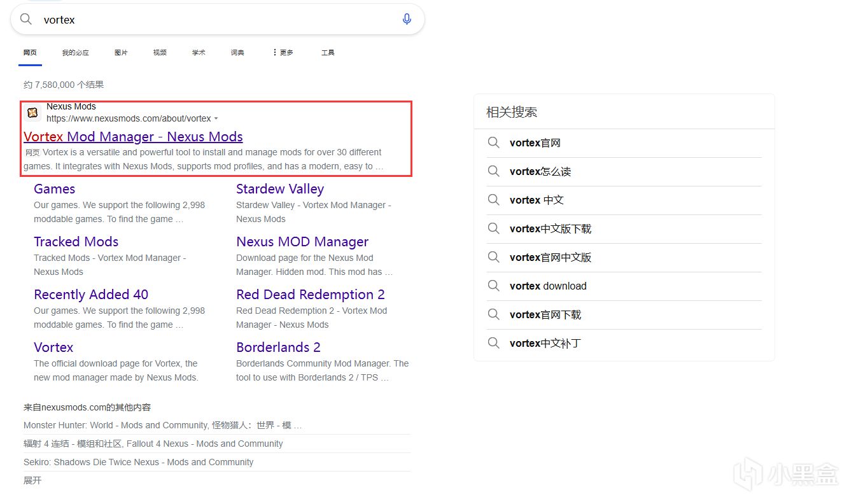
Task: Switch to 图片 images tab
Action: click(121, 52)
